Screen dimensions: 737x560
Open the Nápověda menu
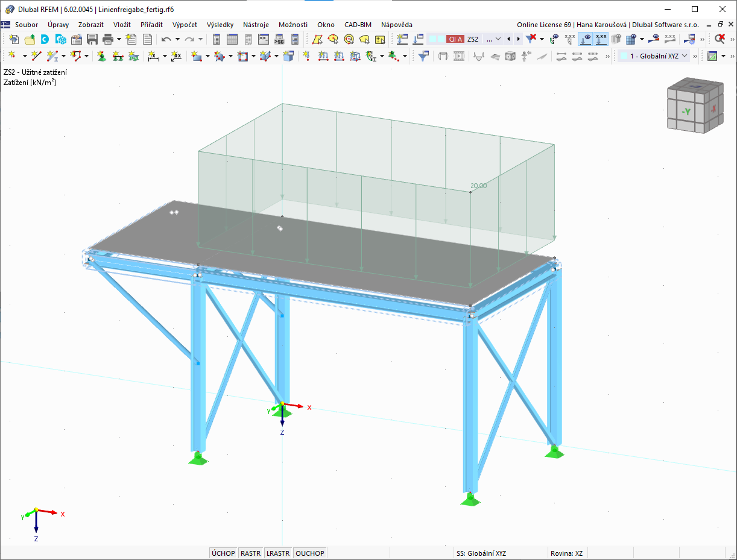click(397, 25)
